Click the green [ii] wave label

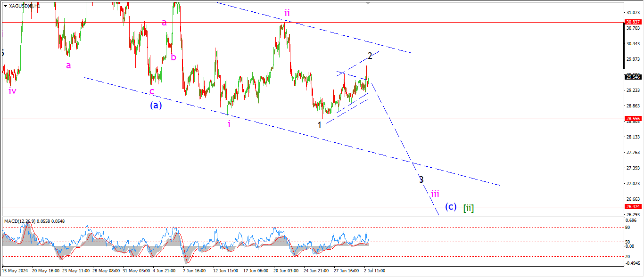click(x=468, y=207)
